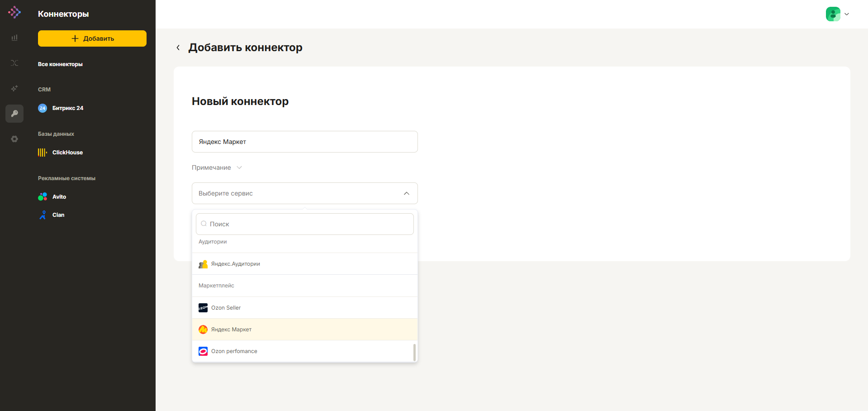
Task: Click the Новый коннектор heading
Action: point(240,101)
